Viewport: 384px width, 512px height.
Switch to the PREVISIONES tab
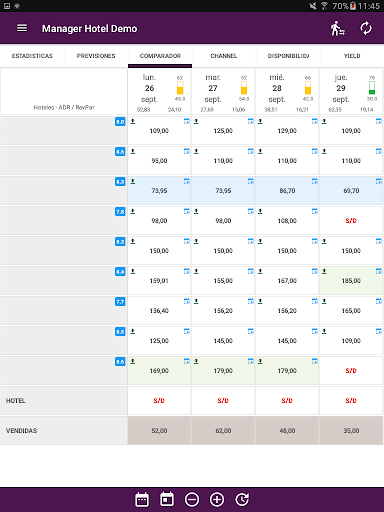tap(96, 56)
